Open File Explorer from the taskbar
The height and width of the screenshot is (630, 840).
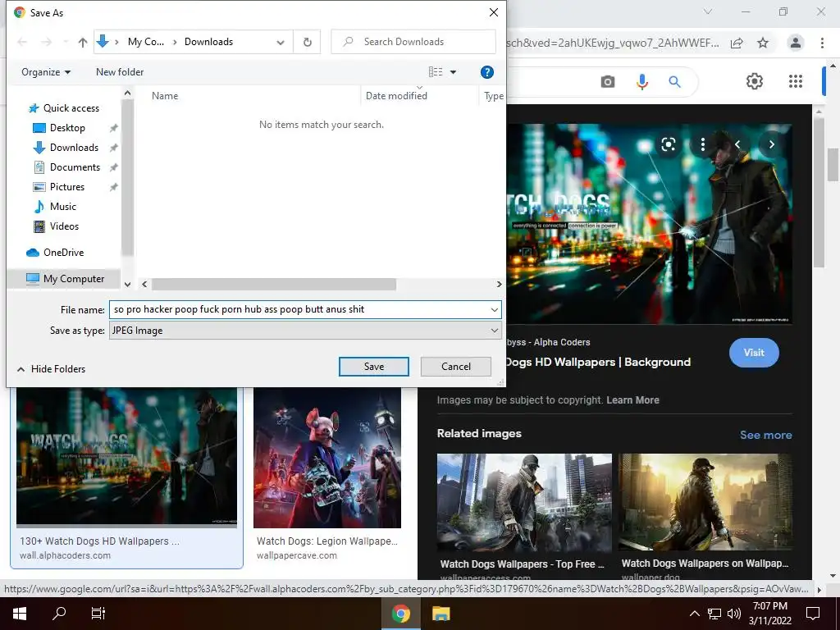click(441, 614)
